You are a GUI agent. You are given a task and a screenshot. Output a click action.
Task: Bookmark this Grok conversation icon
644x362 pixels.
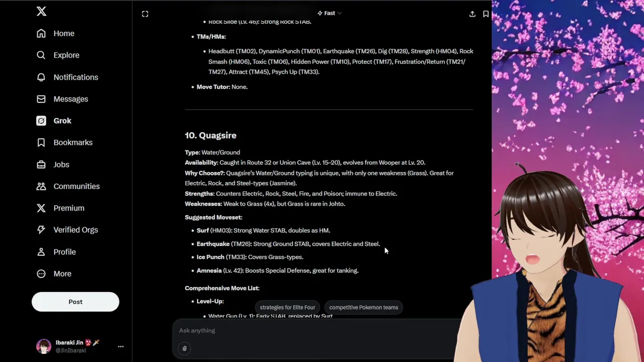click(486, 14)
